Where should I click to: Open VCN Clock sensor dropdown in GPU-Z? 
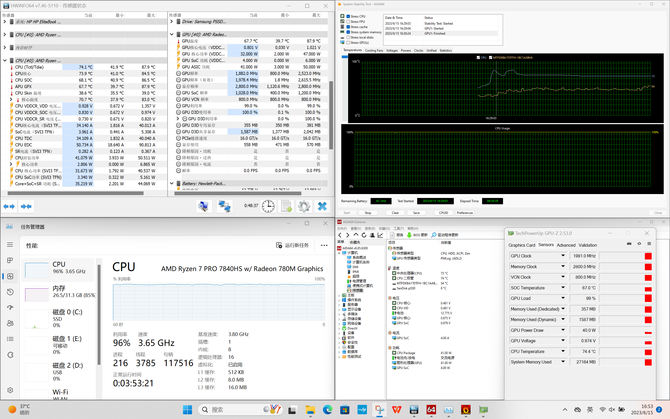pyautogui.click(x=563, y=277)
